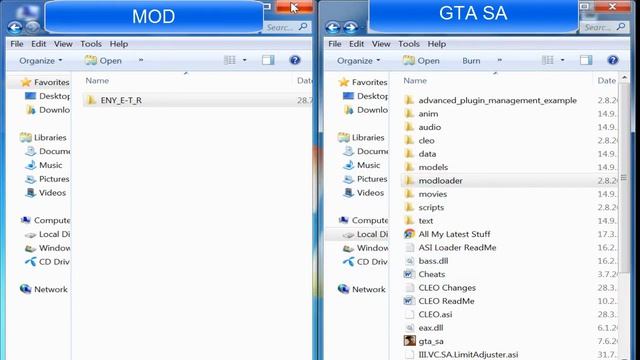Image resolution: width=640 pixels, height=360 pixels.
Task: Click Open button in GTA SA toolbar
Action: [421, 60]
